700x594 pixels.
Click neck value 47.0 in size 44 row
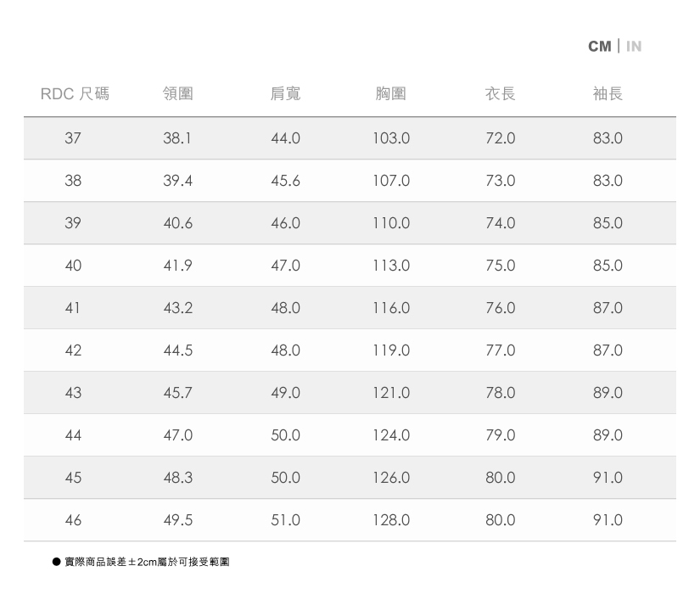point(177,435)
